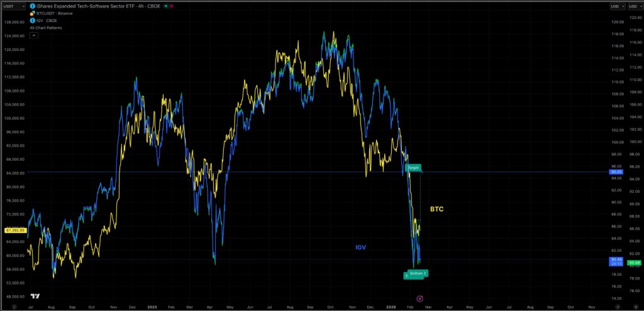
Task: Select the iShares Expanded Tech-Software Sector ETF title
Action: pyautogui.click(x=98, y=6)
